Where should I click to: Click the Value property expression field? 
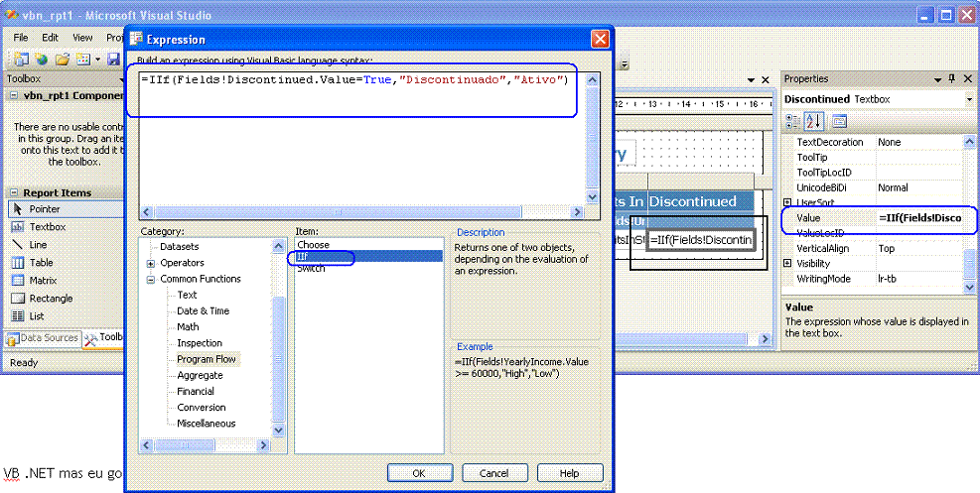coord(920,218)
